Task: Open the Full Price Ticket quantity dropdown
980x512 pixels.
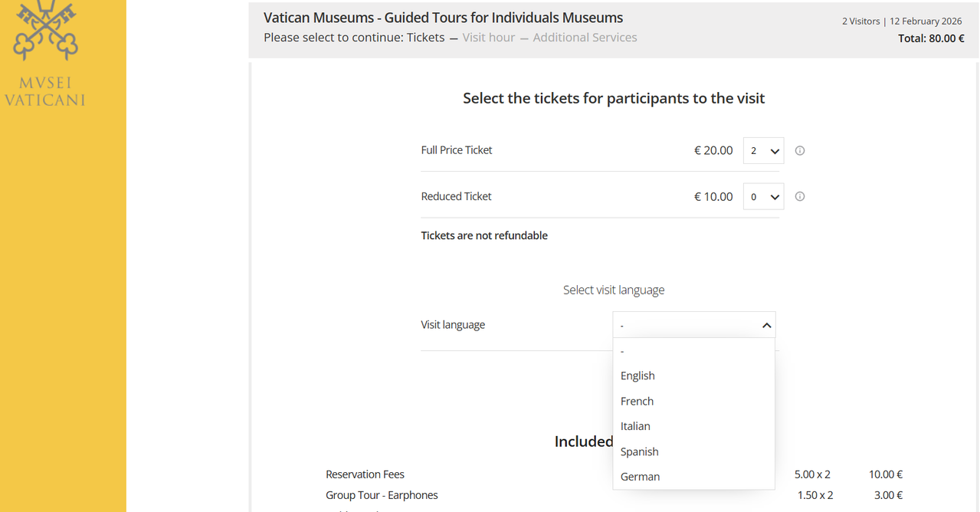Action: 764,151
